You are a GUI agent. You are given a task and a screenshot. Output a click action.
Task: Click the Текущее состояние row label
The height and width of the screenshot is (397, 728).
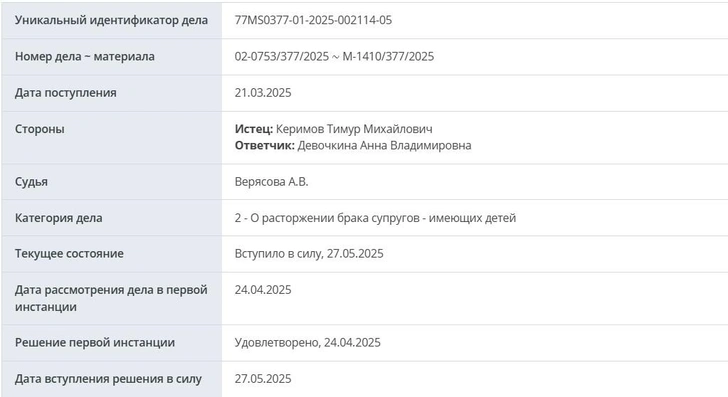point(69,254)
